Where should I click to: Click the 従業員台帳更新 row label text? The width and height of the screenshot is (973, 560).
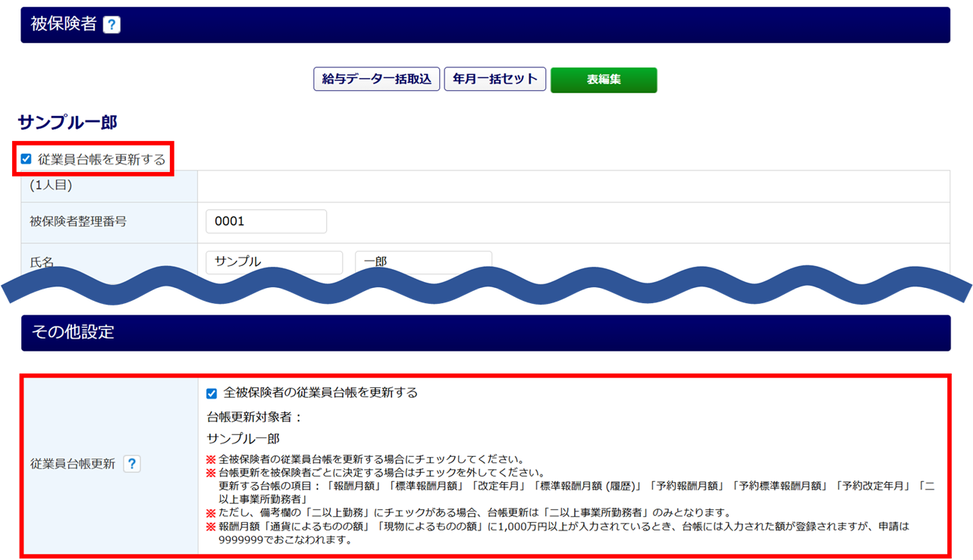coord(73,464)
